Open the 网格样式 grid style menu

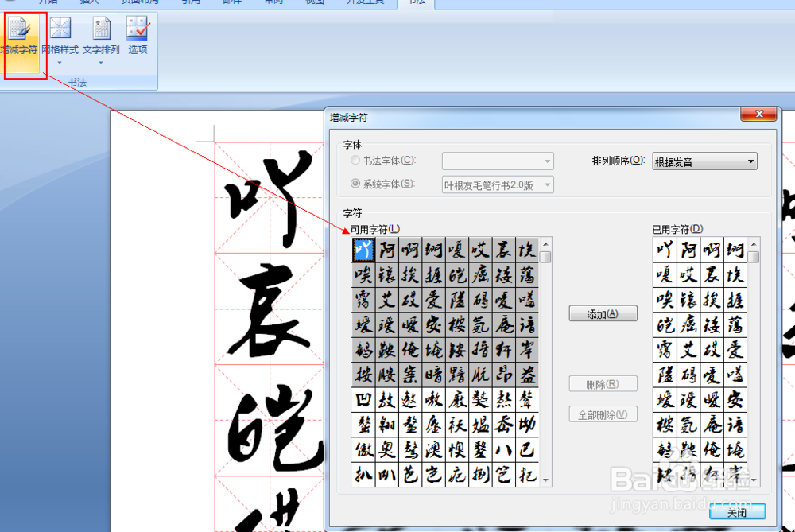point(60,41)
